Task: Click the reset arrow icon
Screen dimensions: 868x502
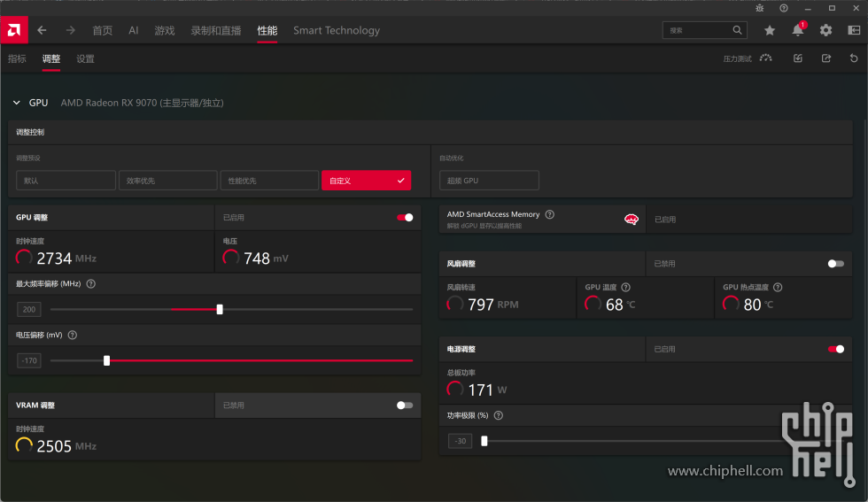Action: 854,58
